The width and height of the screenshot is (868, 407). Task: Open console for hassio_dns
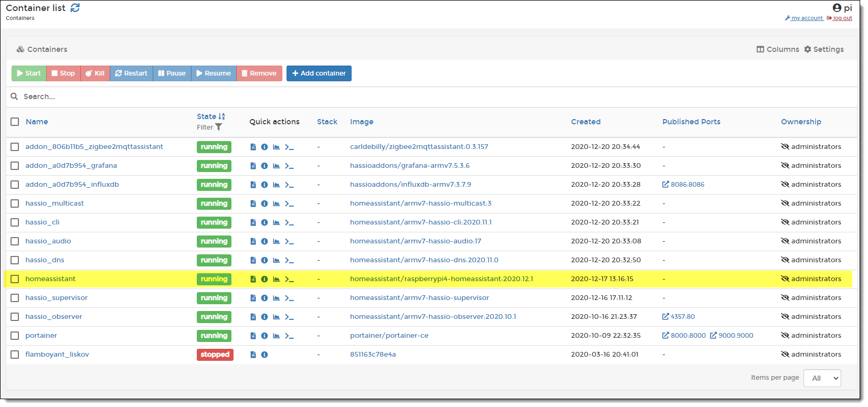pyautogui.click(x=289, y=260)
